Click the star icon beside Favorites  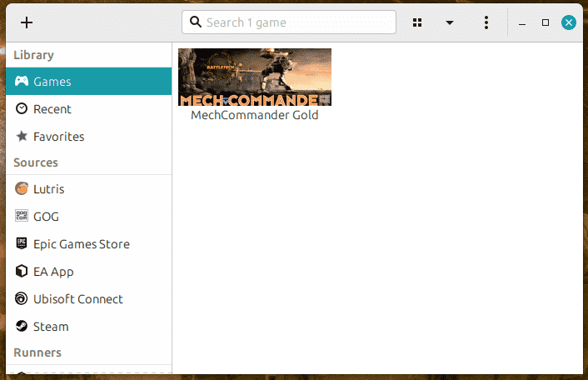pos(22,136)
